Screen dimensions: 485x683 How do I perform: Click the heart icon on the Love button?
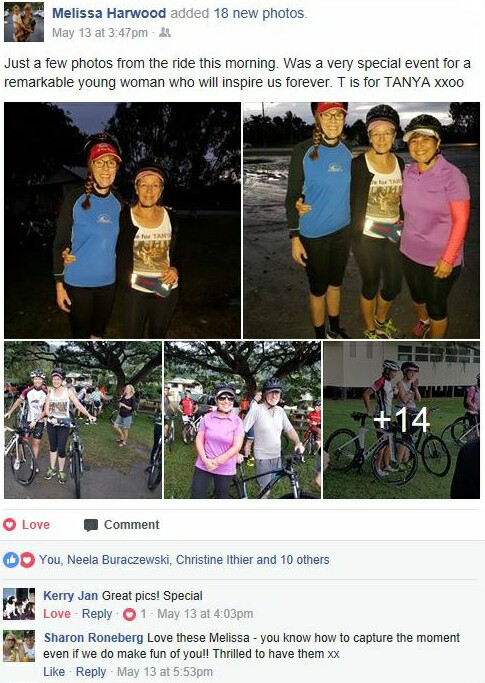(10, 524)
